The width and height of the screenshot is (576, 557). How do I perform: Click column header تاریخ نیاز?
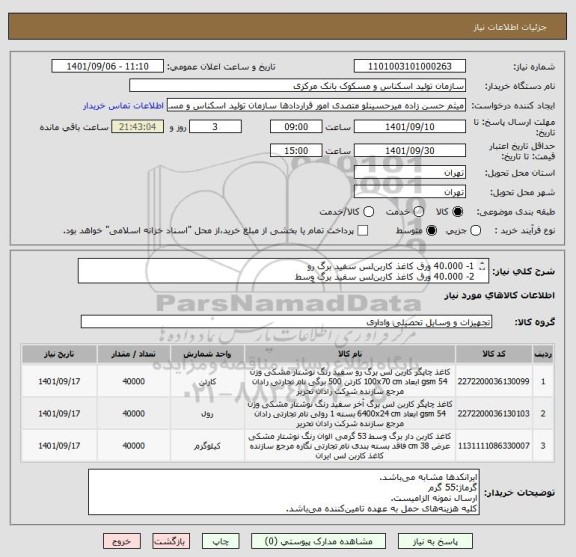(x=59, y=354)
